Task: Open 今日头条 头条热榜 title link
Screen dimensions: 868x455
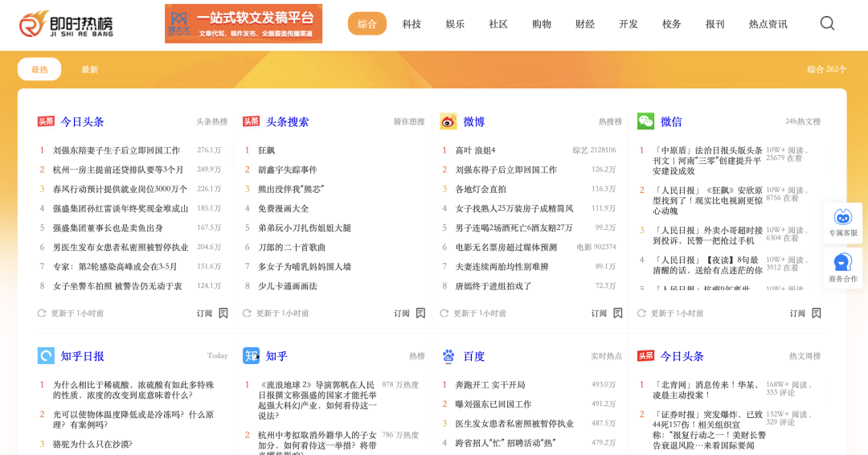Action: pyautogui.click(x=82, y=121)
